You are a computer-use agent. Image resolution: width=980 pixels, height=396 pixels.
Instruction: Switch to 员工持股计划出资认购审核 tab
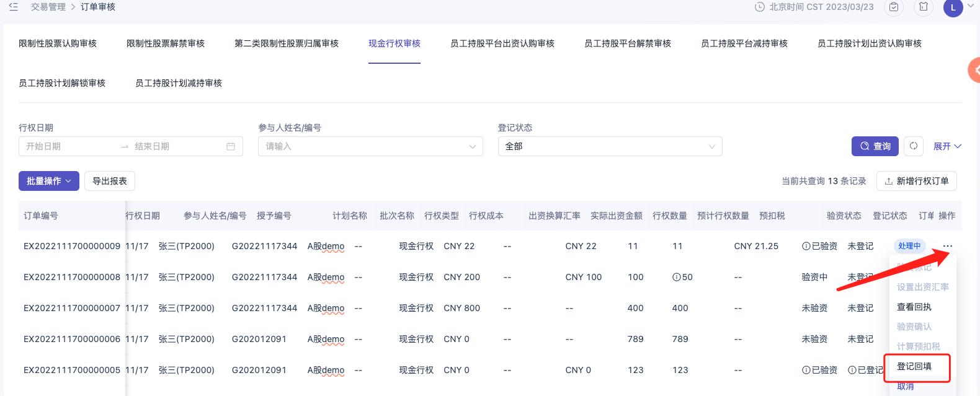coord(870,43)
